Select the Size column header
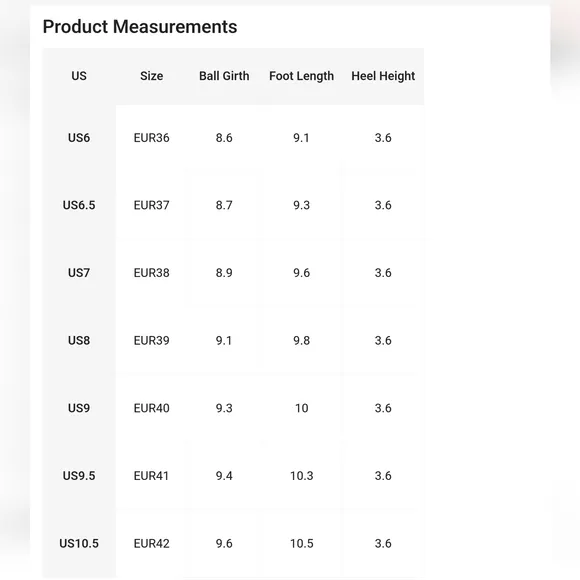580x580 pixels. coord(151,76)
